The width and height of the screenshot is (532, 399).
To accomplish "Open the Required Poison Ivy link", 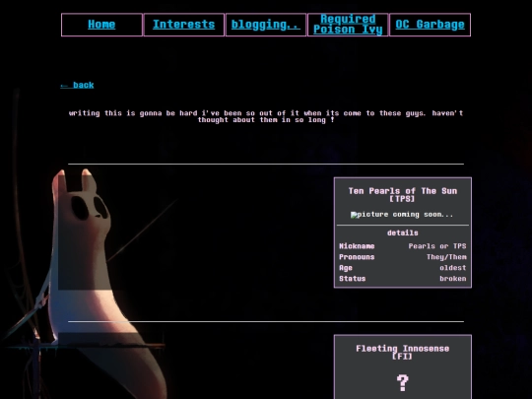I will (x=348, y=24).
